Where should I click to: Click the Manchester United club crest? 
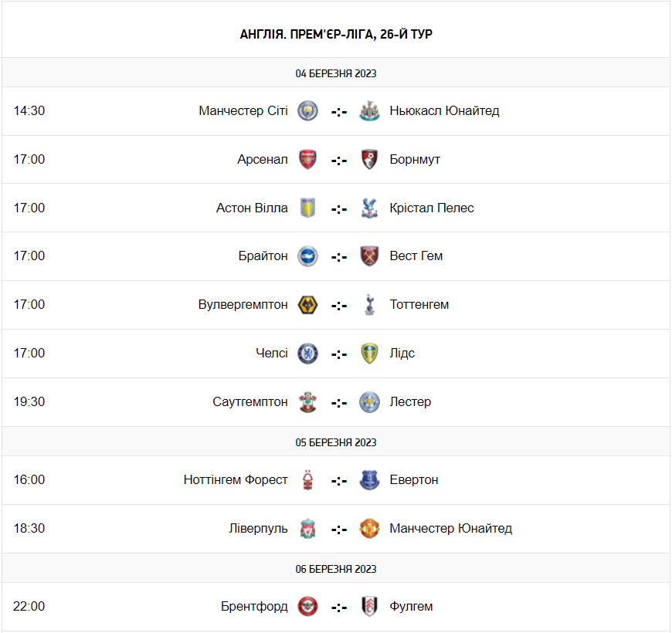(370, 529)
